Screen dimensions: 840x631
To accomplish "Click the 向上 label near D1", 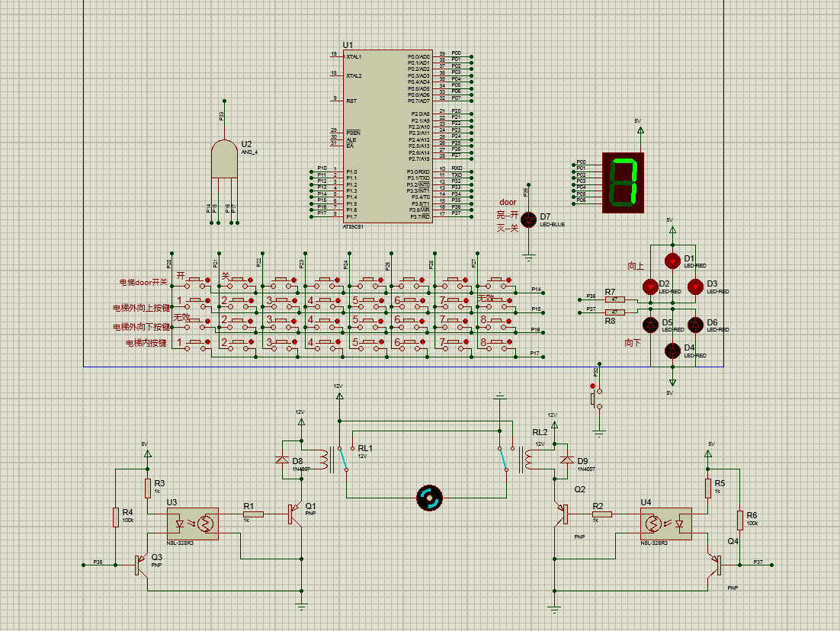I will pyautogui.click(x=636, y=266).
